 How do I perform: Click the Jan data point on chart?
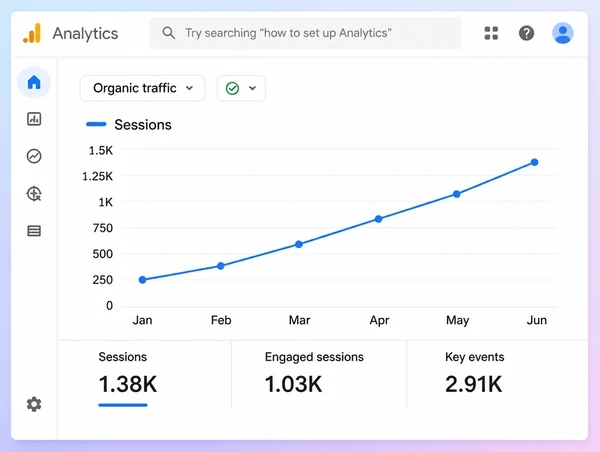[142, 280]
